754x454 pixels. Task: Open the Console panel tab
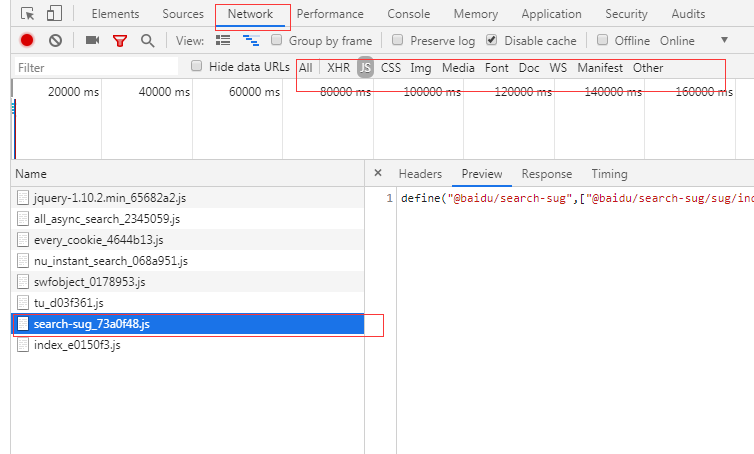409,14
